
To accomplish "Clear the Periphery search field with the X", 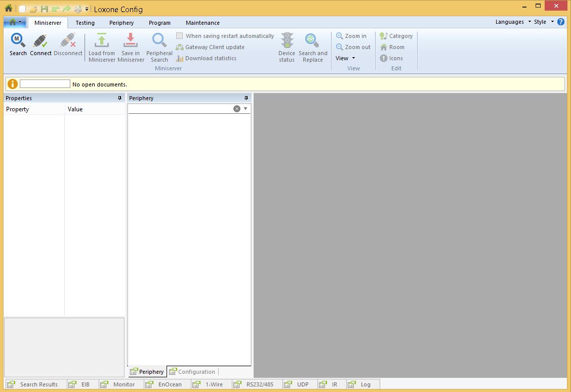I will click(236, 108).
